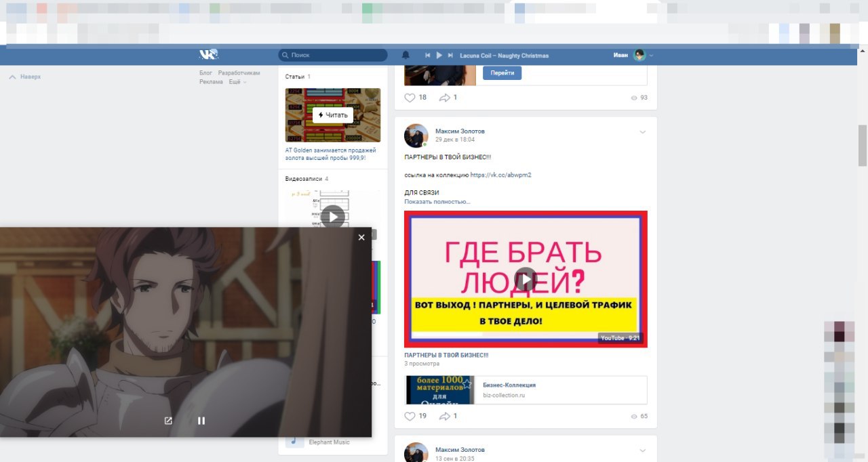Viewport: 868px width, 462px height.
Task: Open the VK logo home link
Action: coord(208,55)
